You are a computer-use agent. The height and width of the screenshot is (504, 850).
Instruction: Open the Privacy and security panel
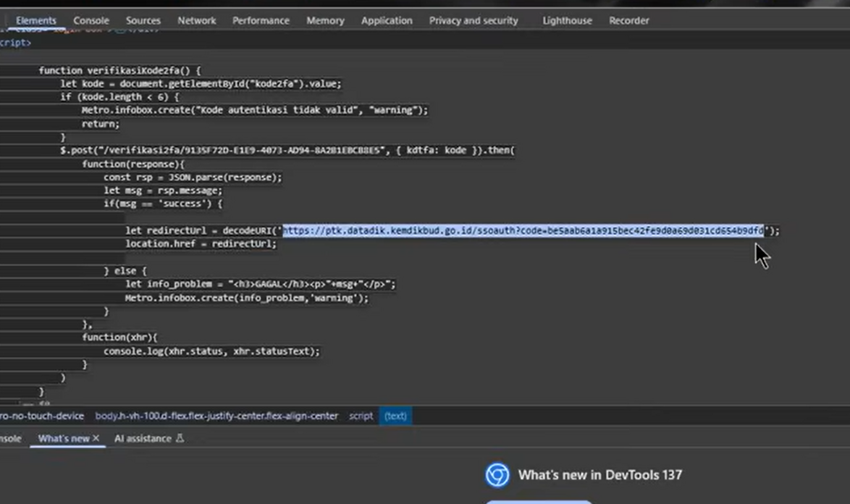coord(474,20)
